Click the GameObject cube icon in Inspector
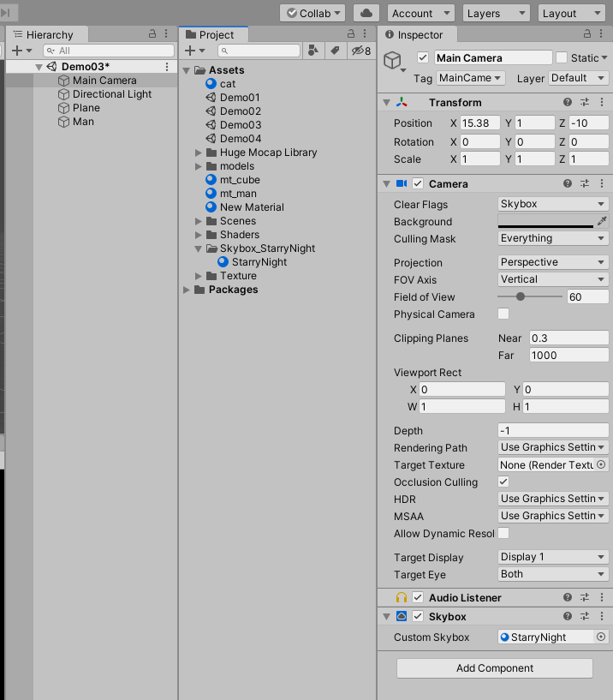Image resolution: width=613 pixels, height=700 pixels. click(x=393, y=60)
